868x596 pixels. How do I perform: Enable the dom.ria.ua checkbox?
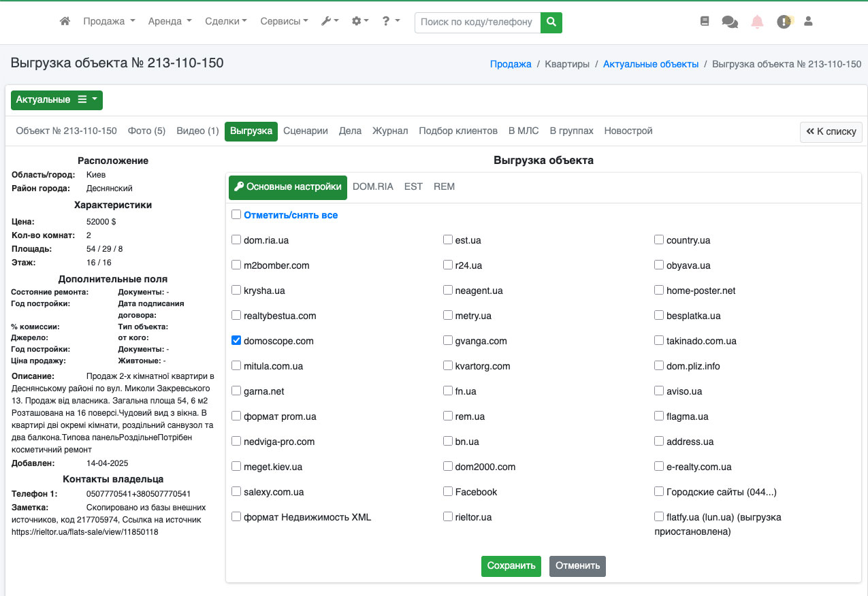[236, 239]
